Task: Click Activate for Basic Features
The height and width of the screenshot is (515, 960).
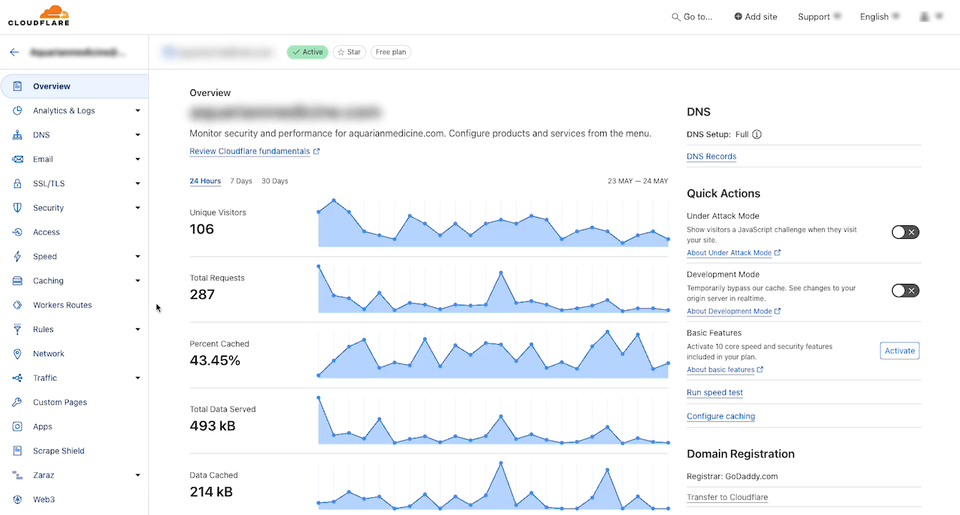Action: [899, 351]
